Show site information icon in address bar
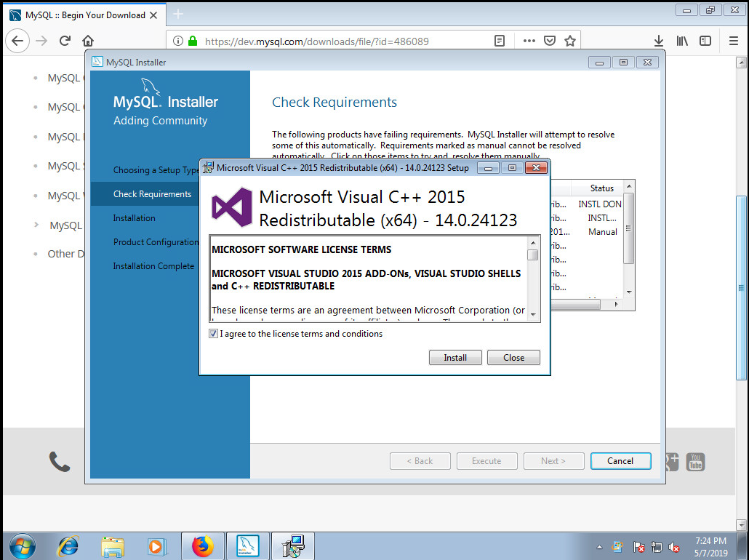749x560 pixels. tap(177, 41)
